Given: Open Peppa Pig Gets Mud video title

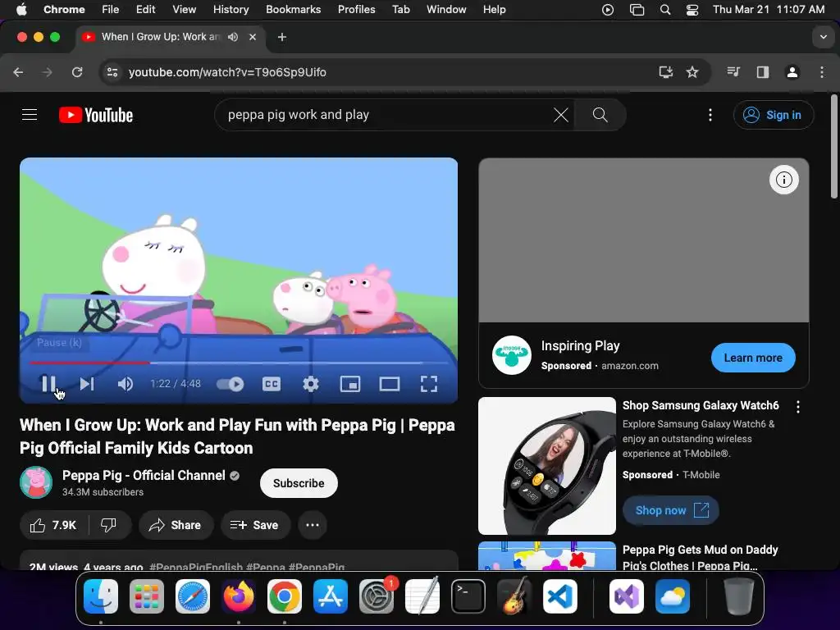Looking at the screenshot, I should pyautogui.click(x=701, y=557).
